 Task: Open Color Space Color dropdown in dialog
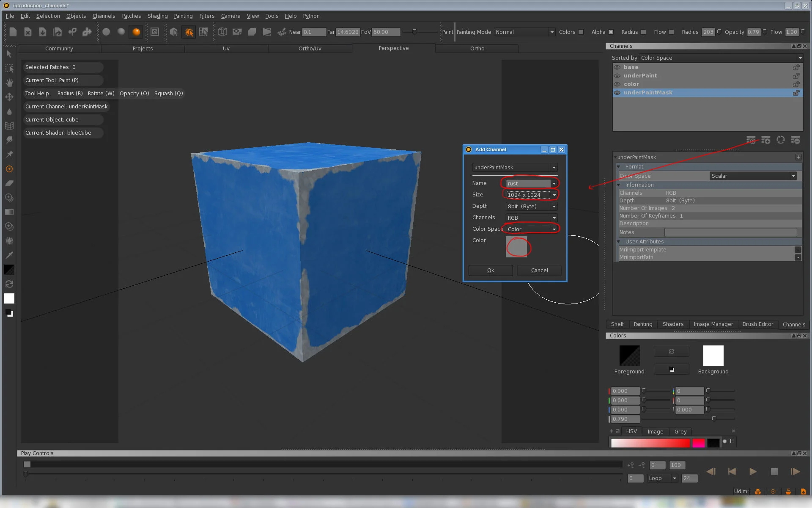click(531, 229)
